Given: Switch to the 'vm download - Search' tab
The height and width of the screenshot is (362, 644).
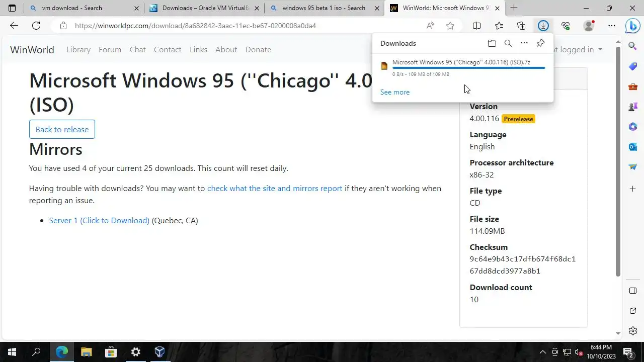Looking at the screenshot, I should (84, 8).
